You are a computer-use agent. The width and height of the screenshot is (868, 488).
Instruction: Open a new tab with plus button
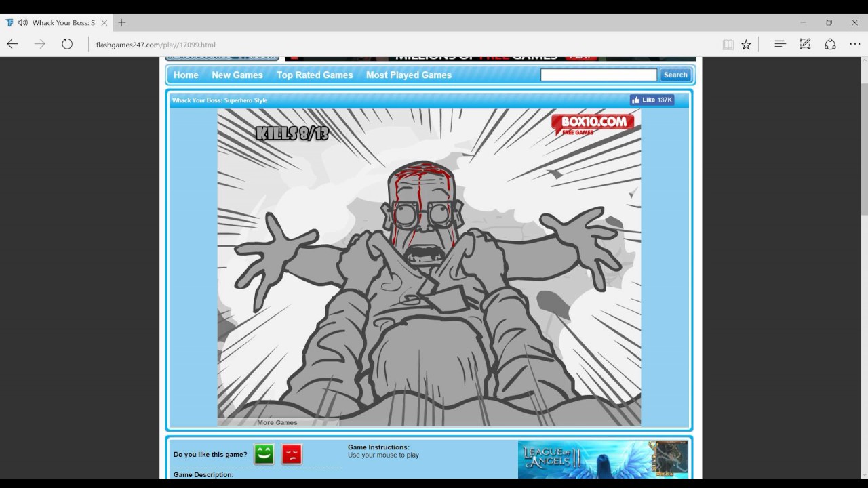(122, 22)
